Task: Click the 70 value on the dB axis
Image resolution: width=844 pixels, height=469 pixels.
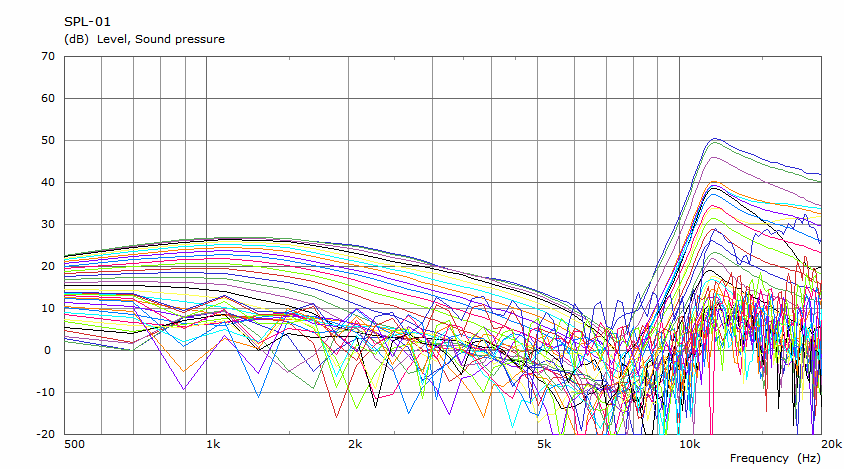Action: pyautogui.click(x=48, y=56)
